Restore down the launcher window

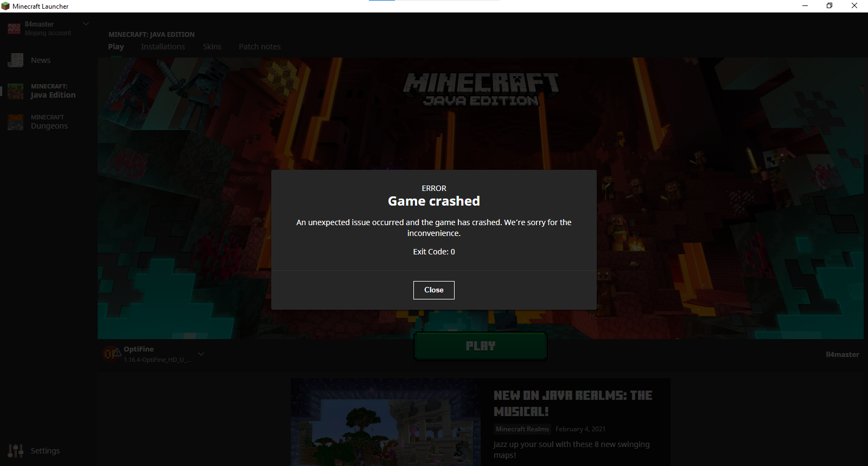pyautogui.click(x=829, y=6)
